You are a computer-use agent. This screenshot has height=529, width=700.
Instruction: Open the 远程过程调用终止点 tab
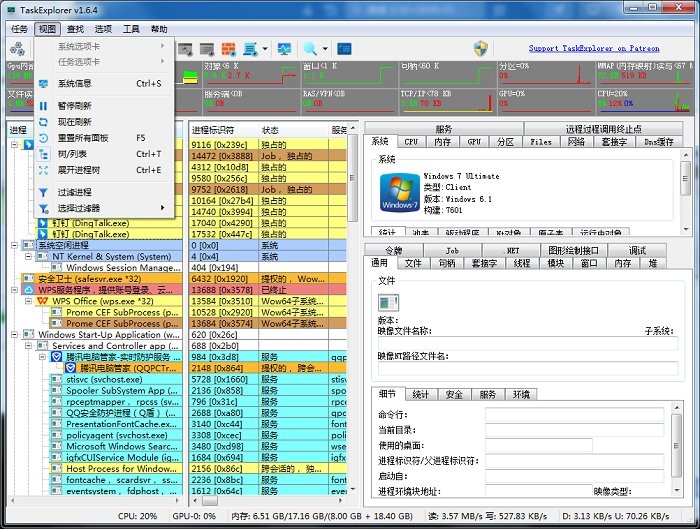click(x=603, y=129)
